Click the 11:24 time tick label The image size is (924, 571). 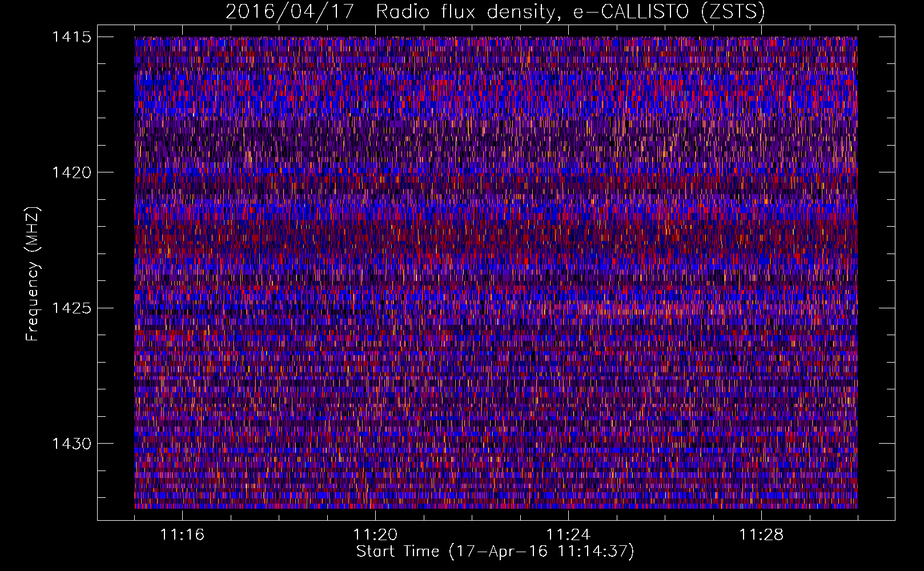[x=568, y=535]
